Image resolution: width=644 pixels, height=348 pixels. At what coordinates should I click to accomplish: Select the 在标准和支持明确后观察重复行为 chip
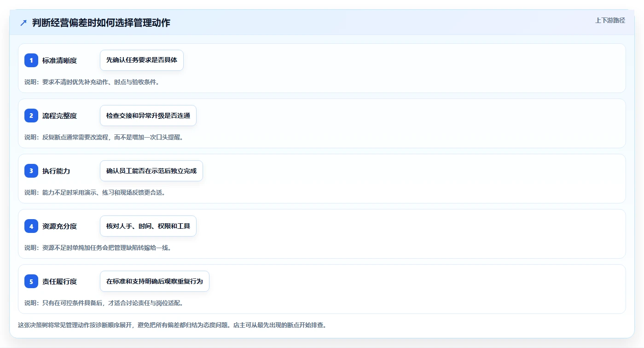pos(155,281)
